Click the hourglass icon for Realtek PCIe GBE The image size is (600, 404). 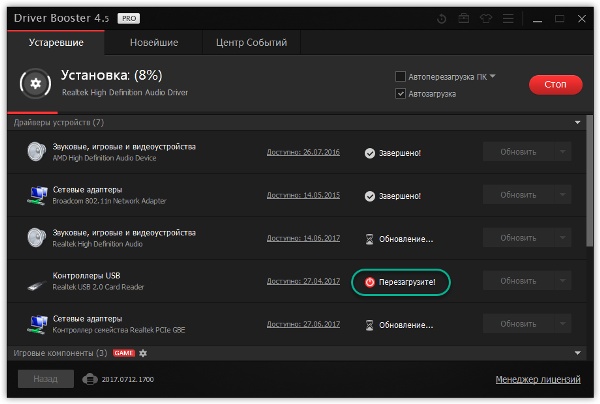[369, 325]
